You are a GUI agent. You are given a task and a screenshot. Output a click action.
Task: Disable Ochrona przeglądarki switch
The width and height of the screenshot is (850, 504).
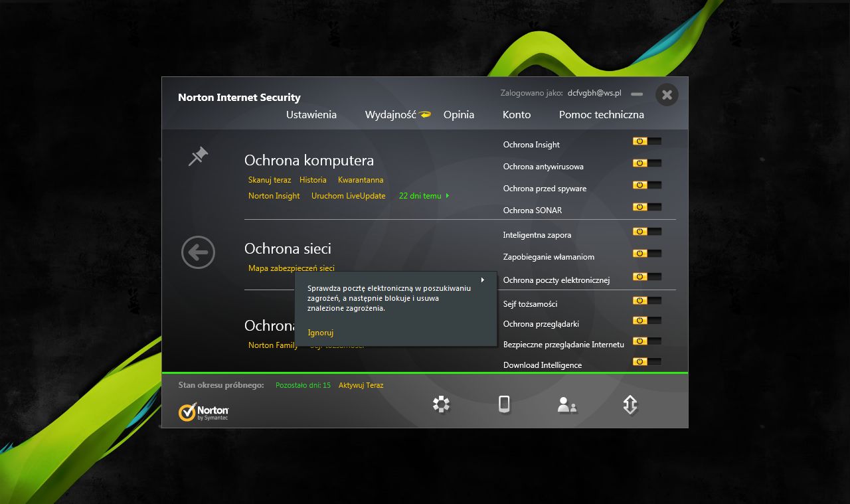pyautogui.click(x=647, y=320)
